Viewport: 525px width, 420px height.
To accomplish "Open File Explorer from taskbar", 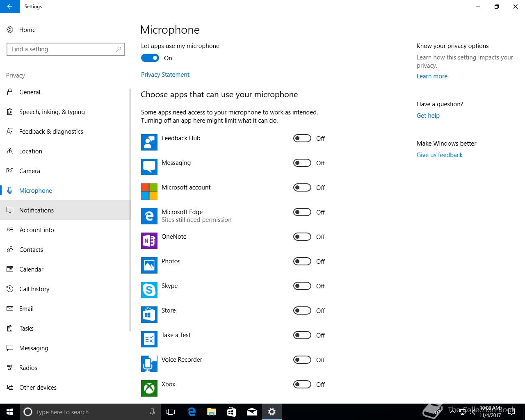I will [212, 412].
